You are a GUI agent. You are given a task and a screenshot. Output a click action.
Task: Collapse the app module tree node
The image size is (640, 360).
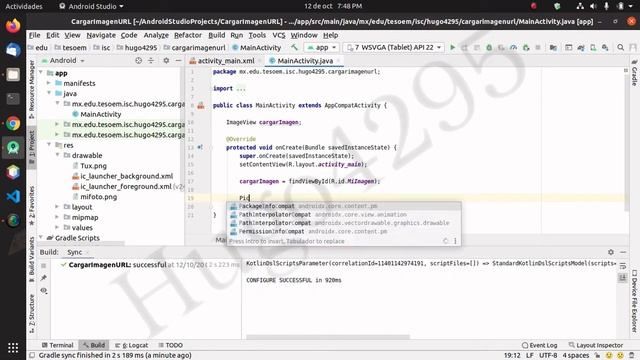[x=41, y=73]
